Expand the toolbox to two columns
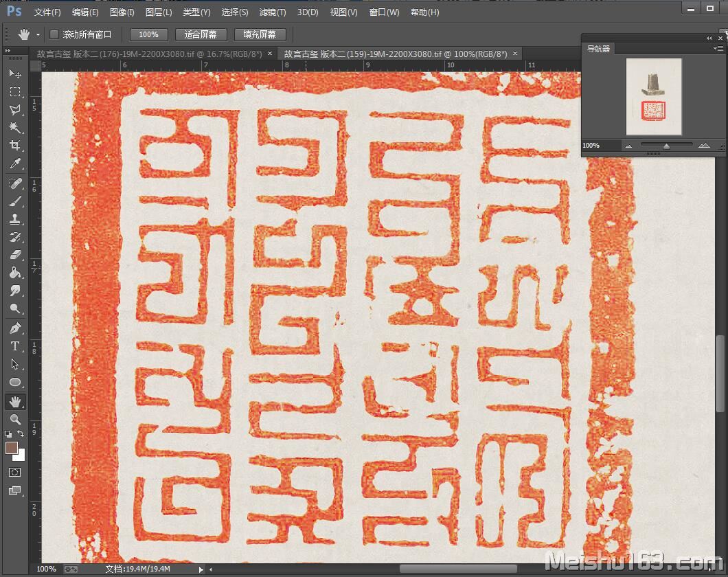 (x=8, y=50)
